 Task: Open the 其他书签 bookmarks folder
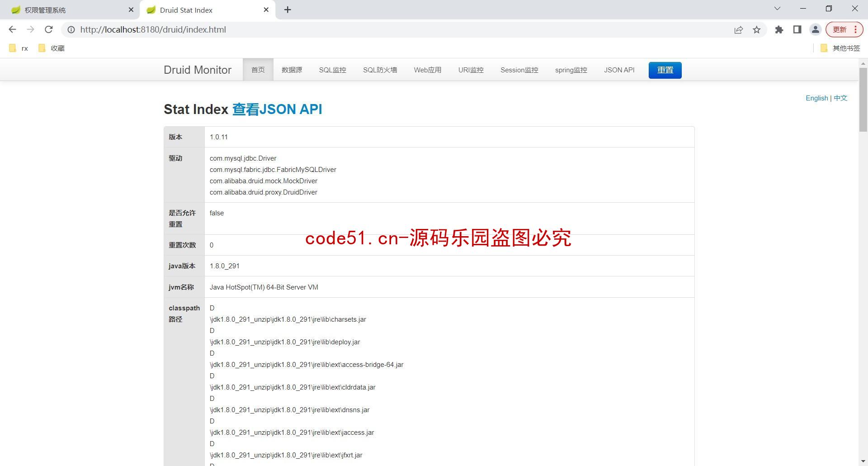pyautogui.click(x=840, y=48)
